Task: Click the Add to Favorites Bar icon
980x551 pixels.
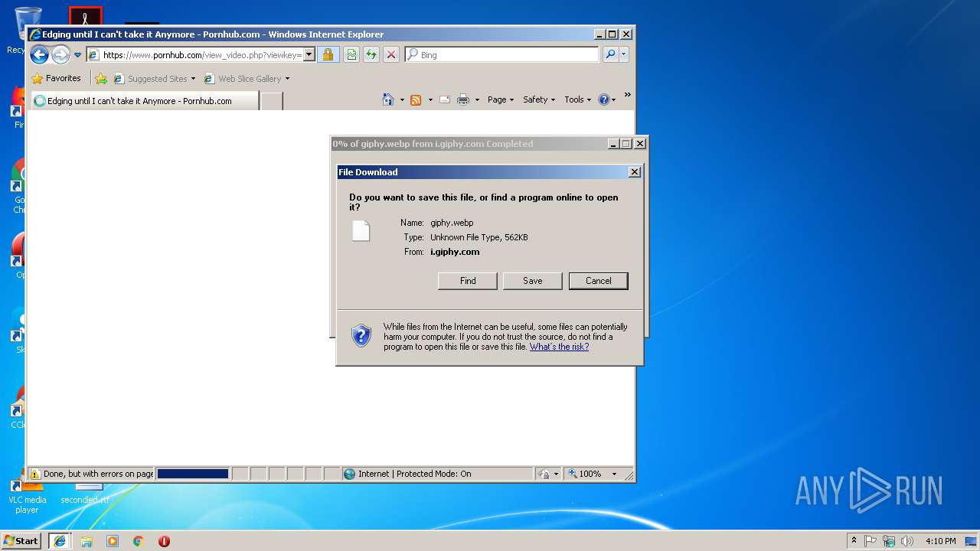Action: 100,78
